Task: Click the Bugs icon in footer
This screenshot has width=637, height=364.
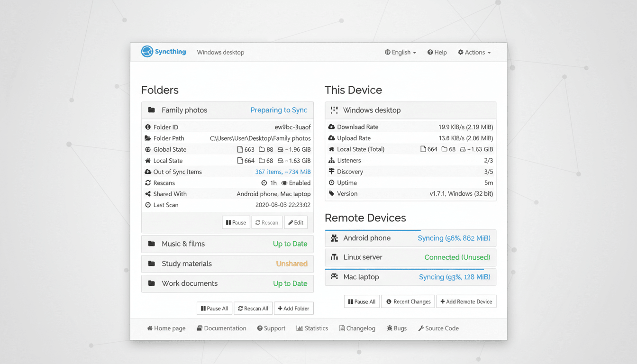Action: 389,328
